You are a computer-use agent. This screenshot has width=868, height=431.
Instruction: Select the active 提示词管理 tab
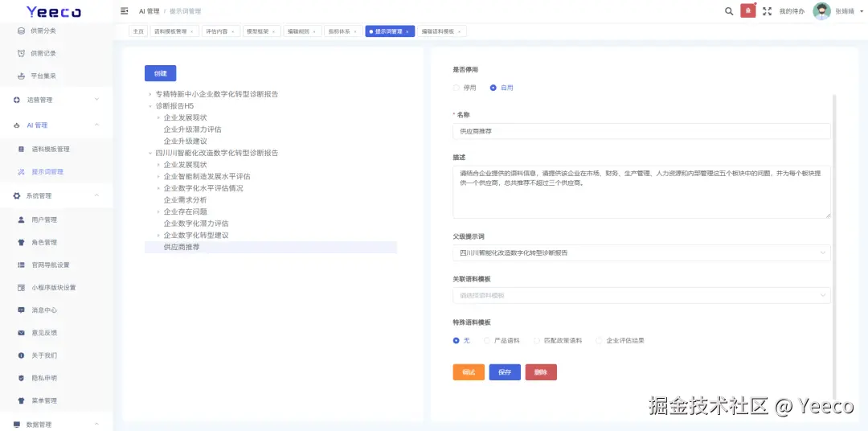388,31
